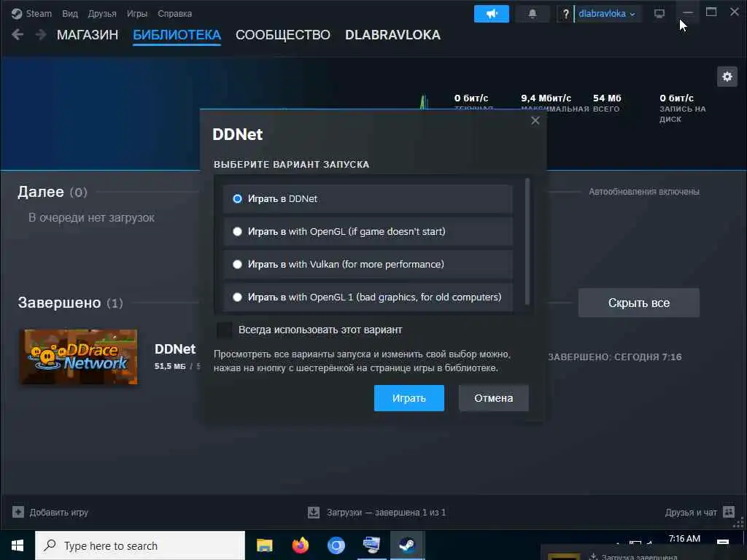Switch to МАГАЗИН tab
Image resolution: width=747 pixels, height=560 pixels.
(88, 35)
